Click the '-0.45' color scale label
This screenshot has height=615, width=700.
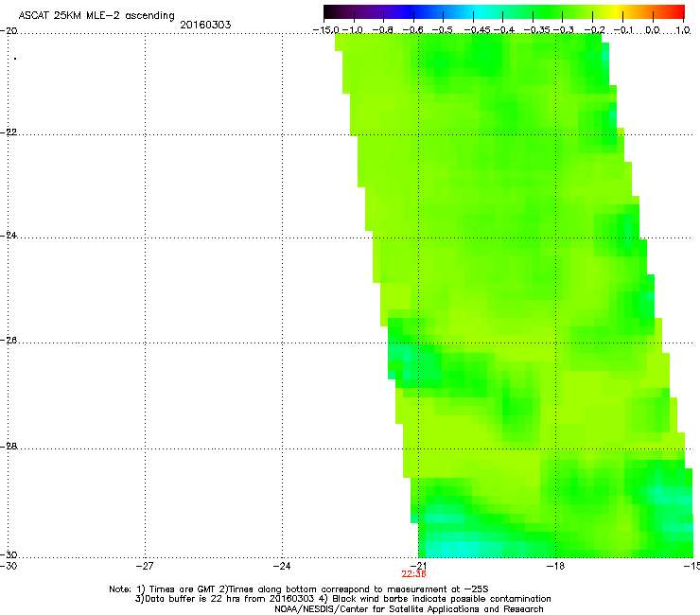(x=477, y=30)
